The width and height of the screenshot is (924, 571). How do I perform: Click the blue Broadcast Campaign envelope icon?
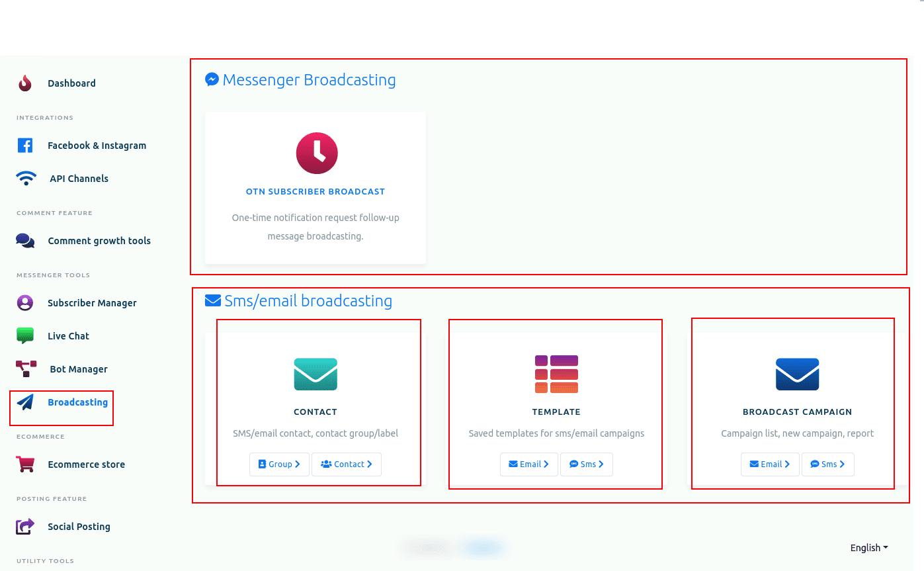tap(797, 374)
